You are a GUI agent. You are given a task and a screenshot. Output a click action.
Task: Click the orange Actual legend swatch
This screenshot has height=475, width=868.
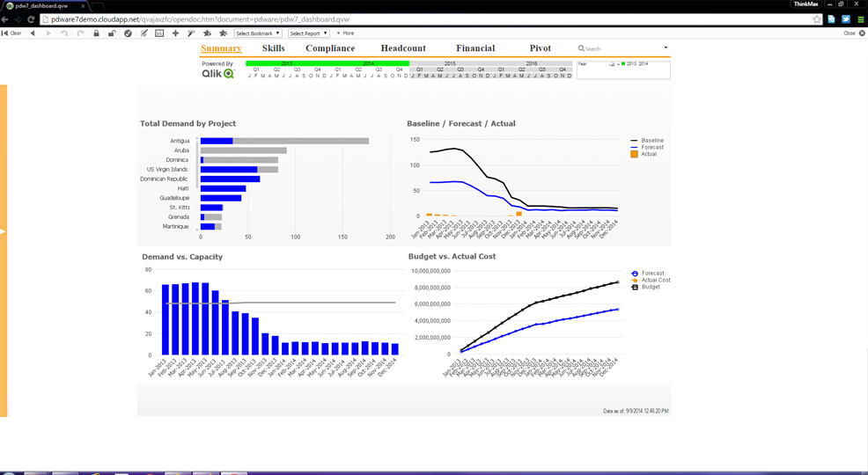[635, 154]
